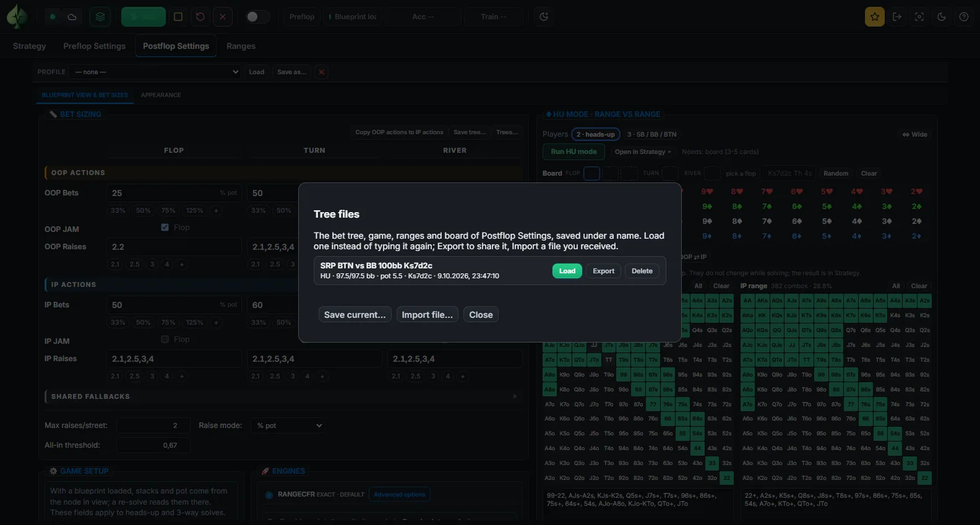Open the PROFILE dropdown
The image size is (980, 525).
(156, 72)
